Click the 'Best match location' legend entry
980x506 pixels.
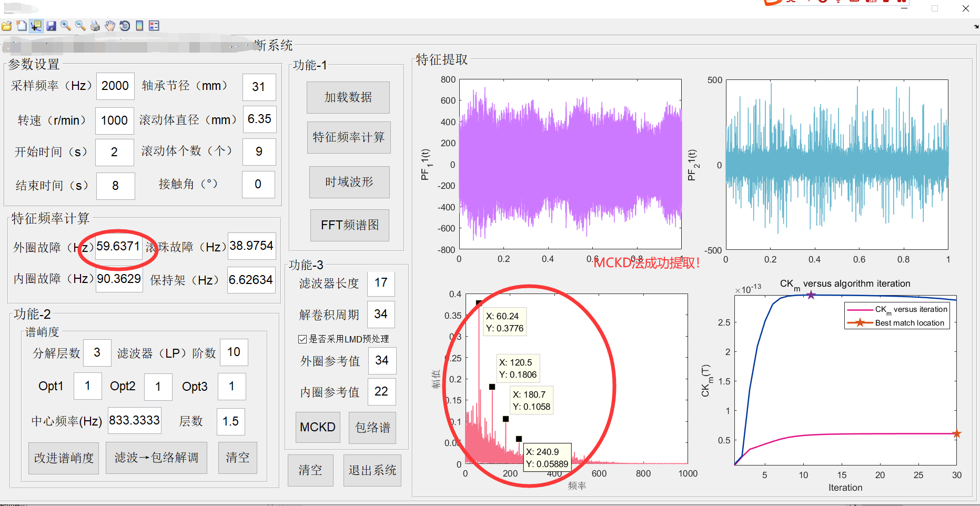coord(898,323)
